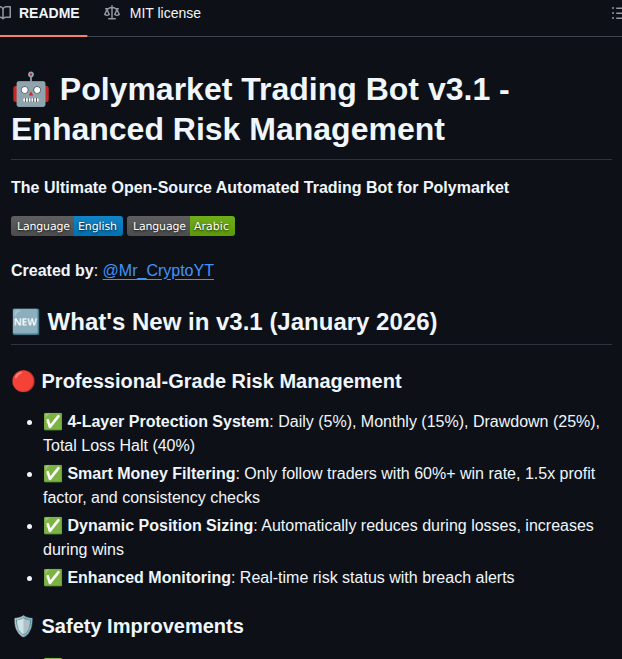
Task: Click the Language Arabic badge
Action: [181, 226]
